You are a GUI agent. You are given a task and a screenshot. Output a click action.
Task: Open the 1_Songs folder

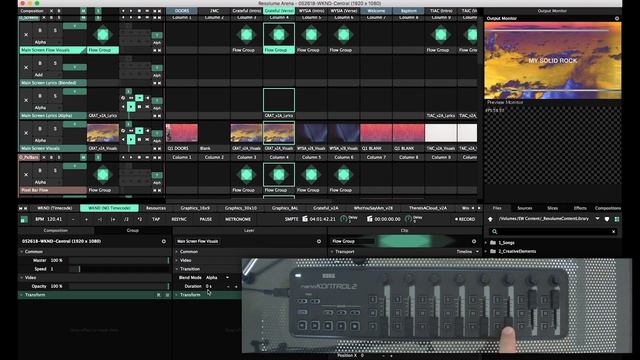click(x=506, y=242)
